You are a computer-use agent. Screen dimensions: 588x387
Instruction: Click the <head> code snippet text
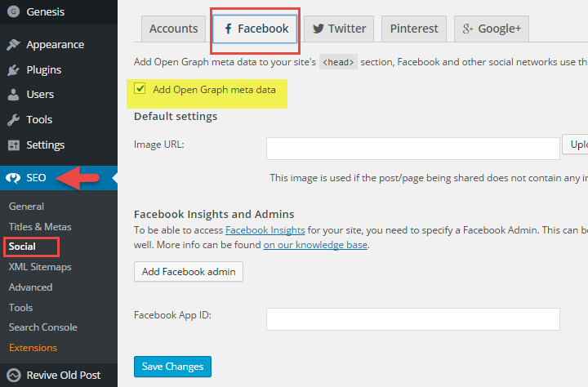(338, 62)
